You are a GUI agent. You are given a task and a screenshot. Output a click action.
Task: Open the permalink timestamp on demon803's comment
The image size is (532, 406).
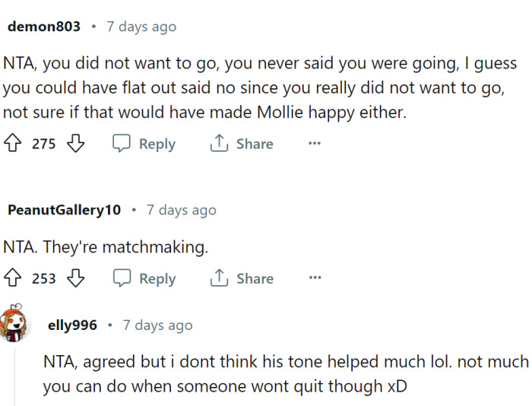point(141,27)
